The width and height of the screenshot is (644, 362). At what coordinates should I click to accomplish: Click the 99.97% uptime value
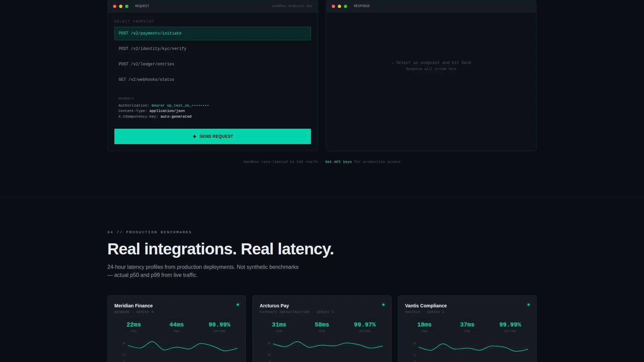tap(365, 325)
